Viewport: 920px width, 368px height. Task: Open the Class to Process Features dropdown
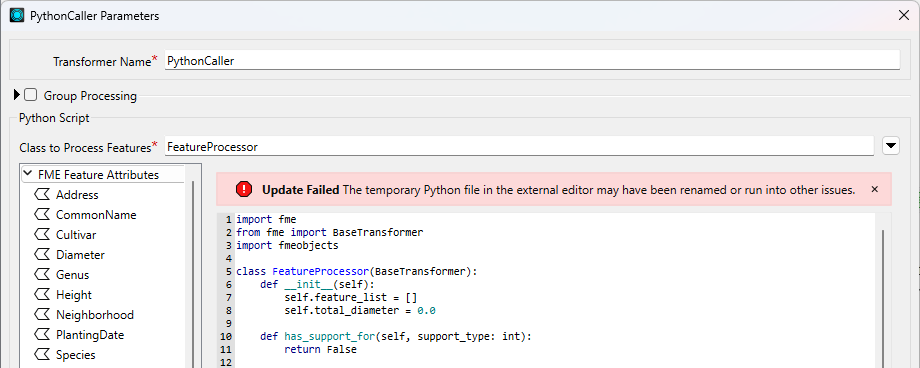891,146
